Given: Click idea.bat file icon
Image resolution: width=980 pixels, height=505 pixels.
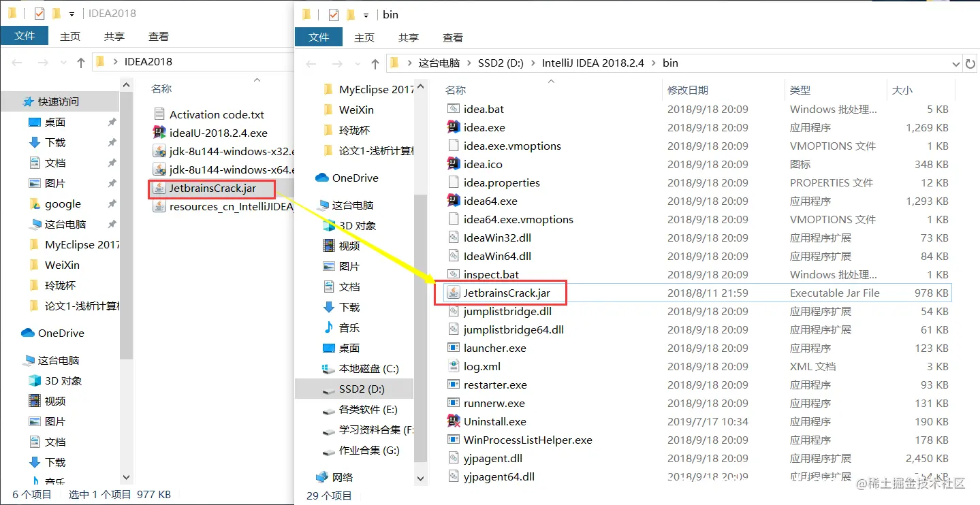Looking at the screenshot, I should pyautogui.click(x=454, y=109).
